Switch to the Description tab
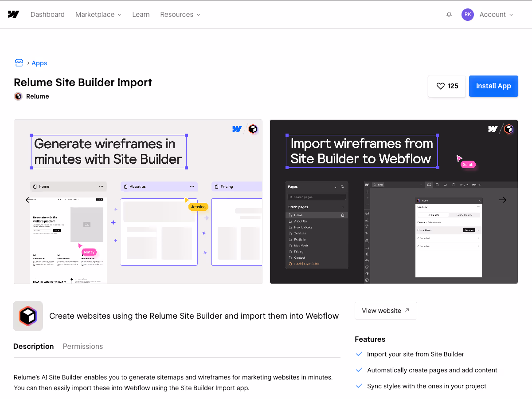532x399 pixels. tap(34, 346)
